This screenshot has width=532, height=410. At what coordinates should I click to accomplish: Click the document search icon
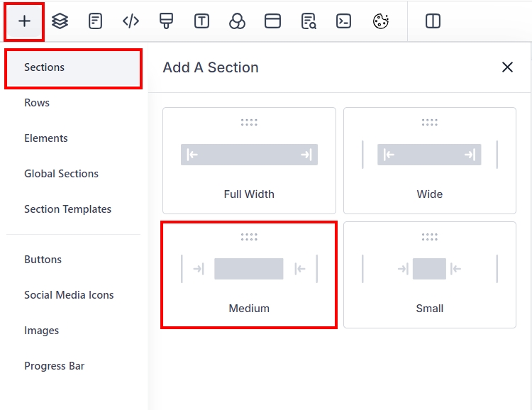coord(308,21)
